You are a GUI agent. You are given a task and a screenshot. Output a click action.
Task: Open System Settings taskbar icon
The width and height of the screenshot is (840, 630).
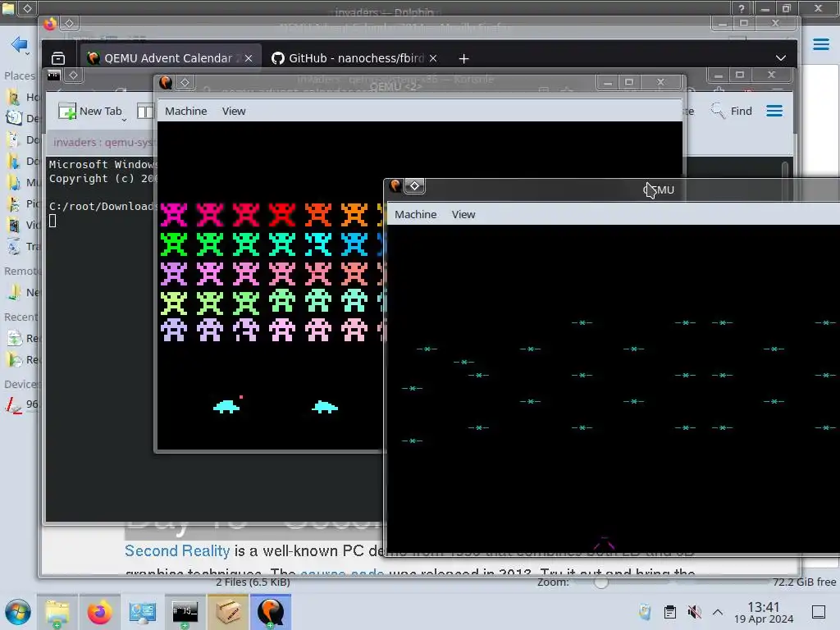[142, 612]
